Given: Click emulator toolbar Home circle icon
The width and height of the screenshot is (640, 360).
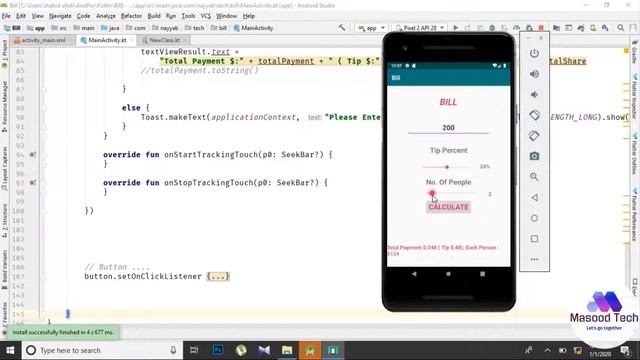Looking at the screenshot, I should pos(534,218).
